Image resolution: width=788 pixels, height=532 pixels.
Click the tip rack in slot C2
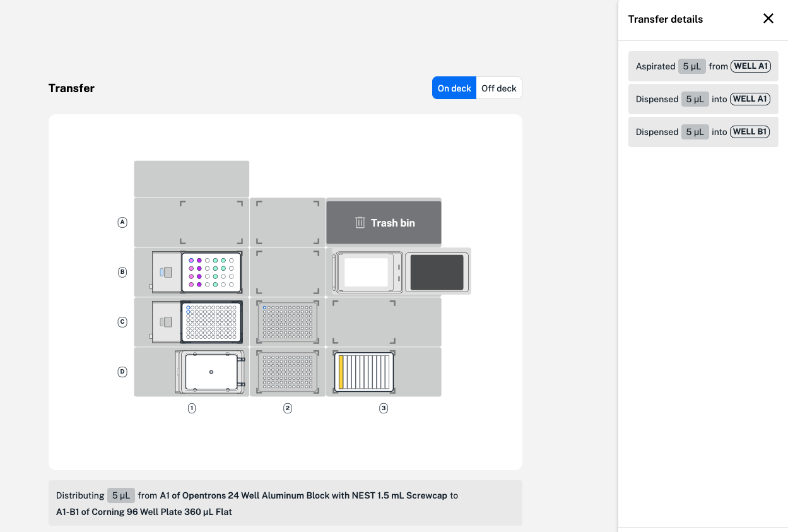pos(288,322)
